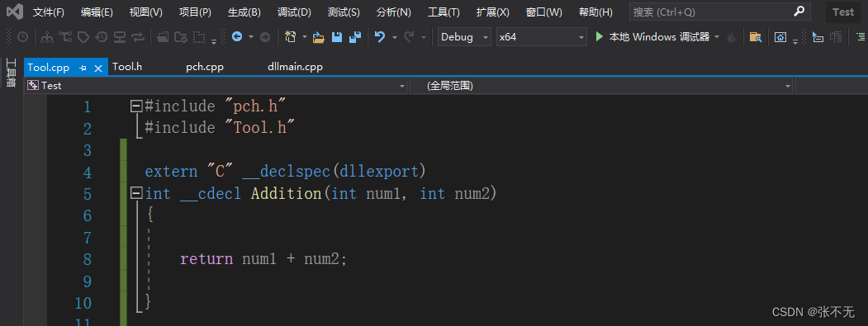Click the Find in Files folder icon

point(755,37)
